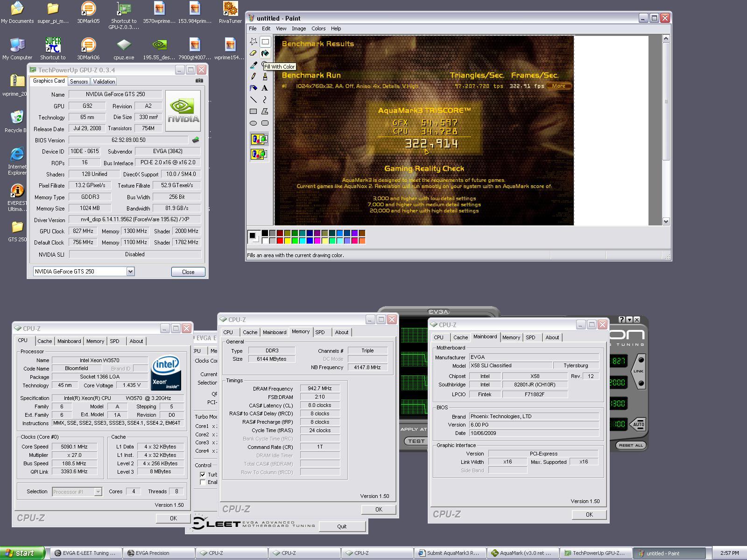Screen dimensions: 747x560
Task: Pick the Eraser tool in Paint
Action: click(254, 53)
